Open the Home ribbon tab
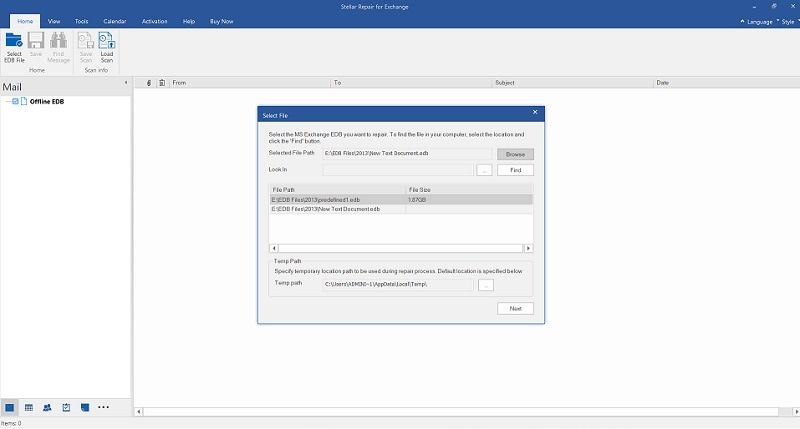Screen dimensions: 800x429 [25, 21]
